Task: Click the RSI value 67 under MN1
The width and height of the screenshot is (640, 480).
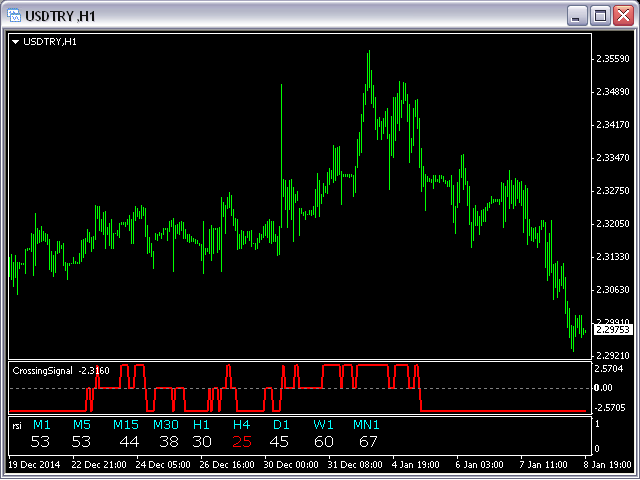Action: (x=368, y=441)
